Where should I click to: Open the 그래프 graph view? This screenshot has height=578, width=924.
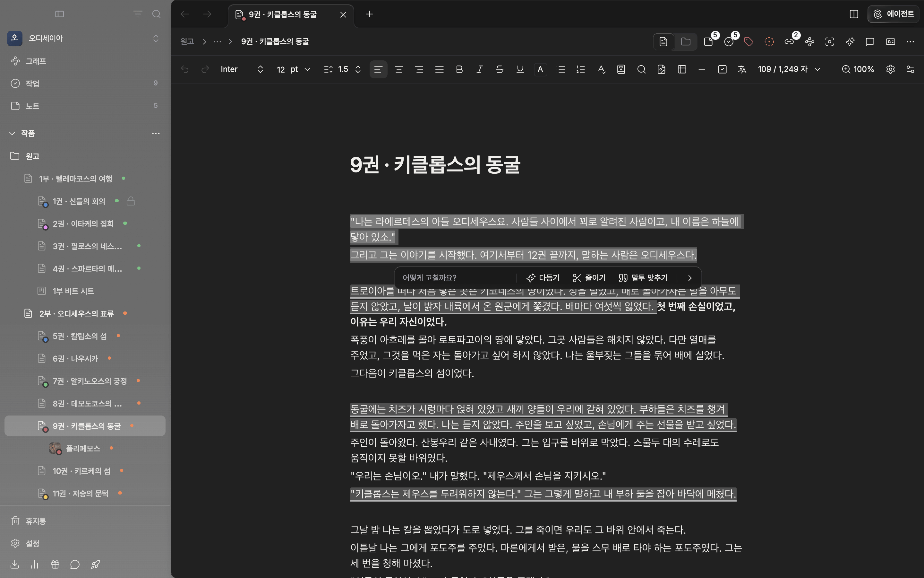[85, 61]
